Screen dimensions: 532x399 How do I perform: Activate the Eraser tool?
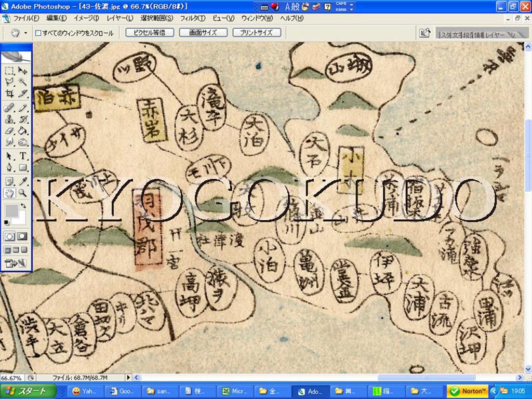click(9, 130)
